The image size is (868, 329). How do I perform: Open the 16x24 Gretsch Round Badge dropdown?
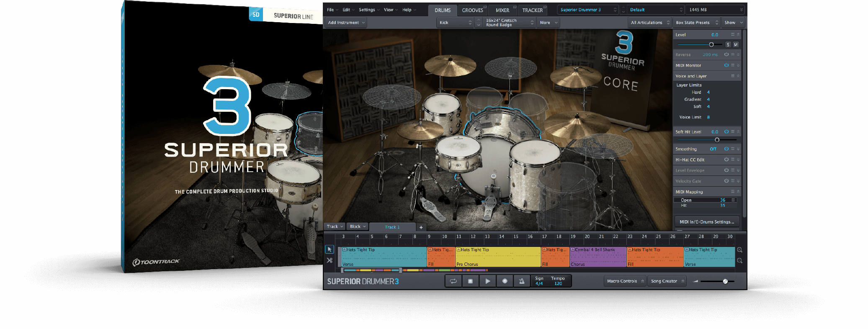click(x=509, y=23)
